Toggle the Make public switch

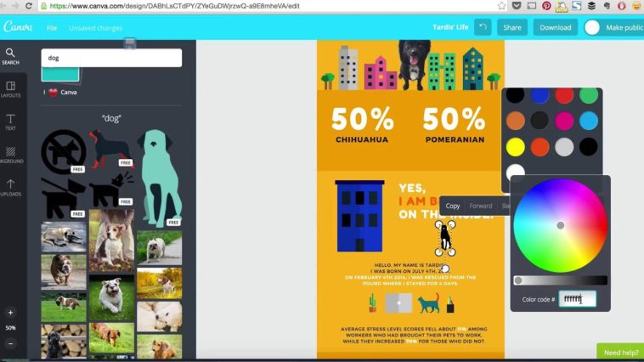pyautogui.click(x=593, y=27)
